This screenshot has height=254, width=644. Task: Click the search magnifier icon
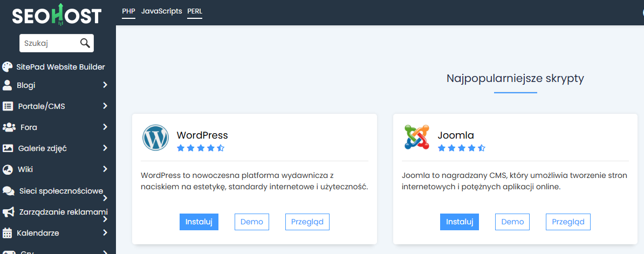pos(85,43)
